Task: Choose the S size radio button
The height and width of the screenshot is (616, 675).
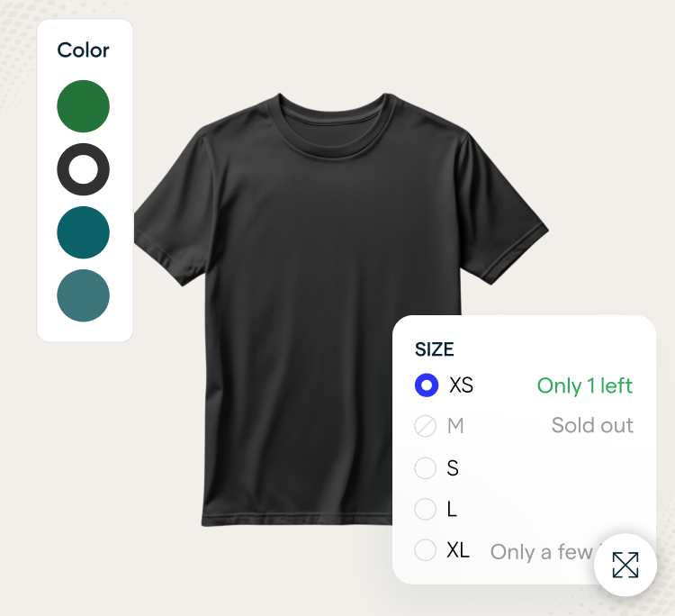Action: 426,468
